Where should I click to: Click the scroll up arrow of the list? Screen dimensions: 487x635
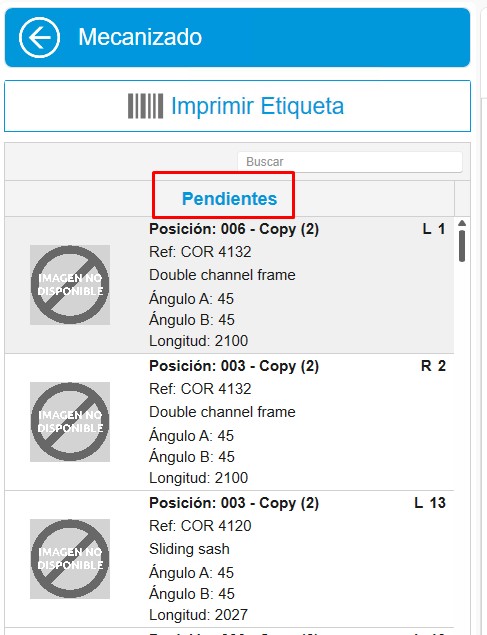(x=462, y=223)
